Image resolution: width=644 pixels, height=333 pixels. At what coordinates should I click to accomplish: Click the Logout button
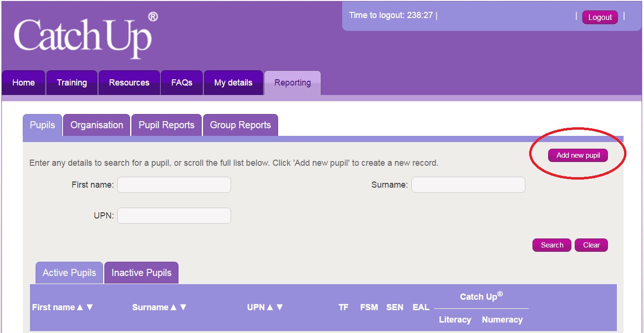click(x=600, y=17)
